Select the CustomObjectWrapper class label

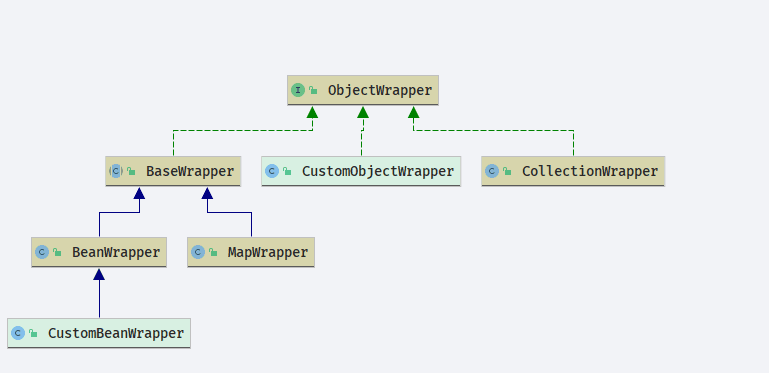coord(378,172)
